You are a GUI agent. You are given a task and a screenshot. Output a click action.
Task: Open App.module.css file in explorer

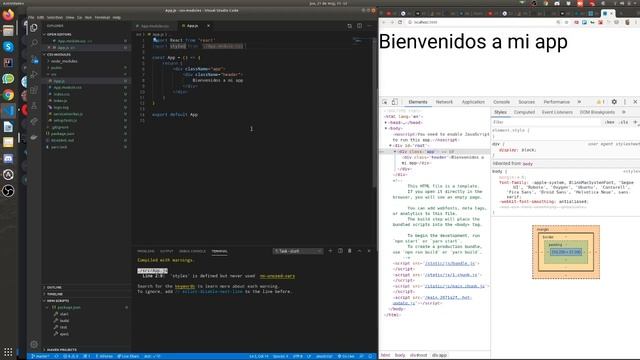coord(67,87)
